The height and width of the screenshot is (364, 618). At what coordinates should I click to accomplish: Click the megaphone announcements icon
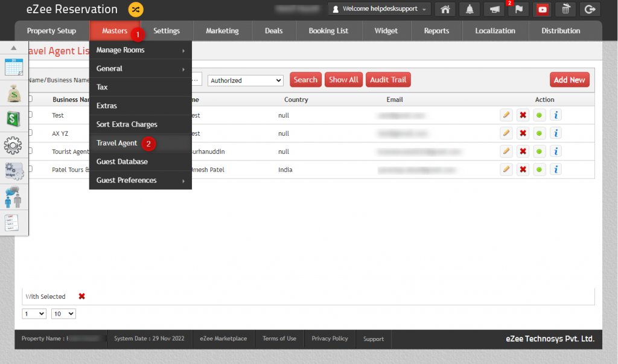494,10
